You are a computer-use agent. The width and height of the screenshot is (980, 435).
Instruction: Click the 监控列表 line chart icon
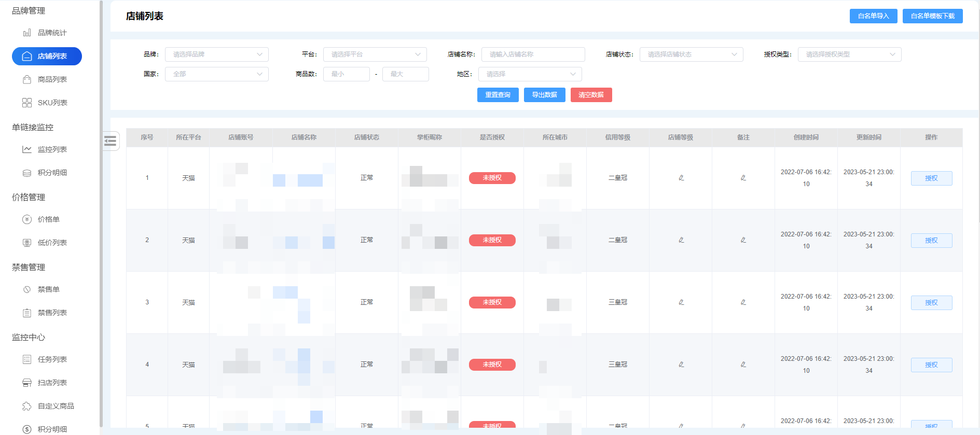tap(27, 149)
